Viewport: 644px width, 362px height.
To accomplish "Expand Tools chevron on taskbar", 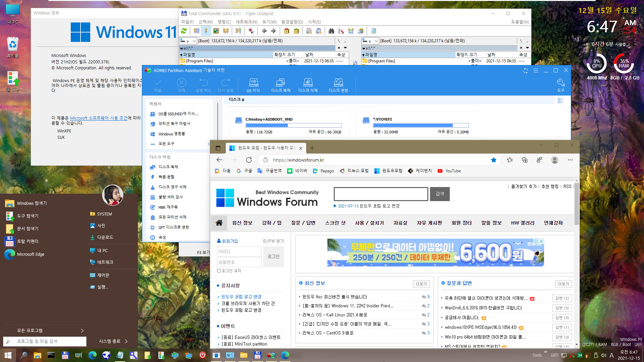I will click(545, 352).
